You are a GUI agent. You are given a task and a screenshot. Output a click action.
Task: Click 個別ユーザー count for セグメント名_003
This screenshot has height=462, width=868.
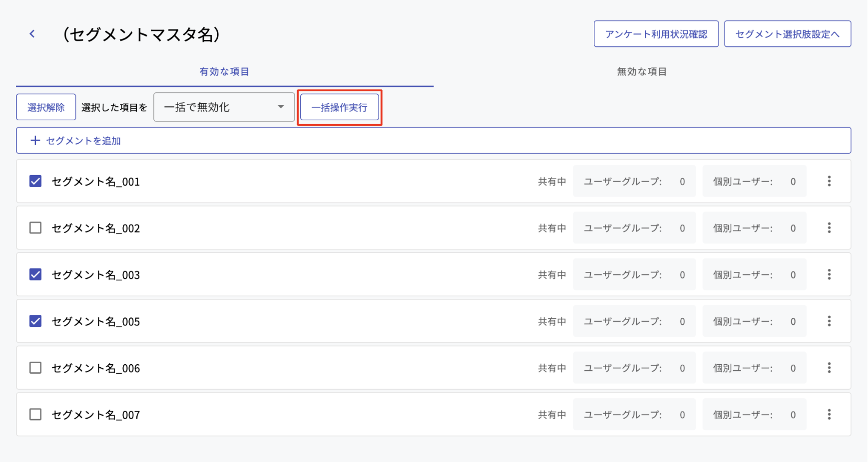754,274
